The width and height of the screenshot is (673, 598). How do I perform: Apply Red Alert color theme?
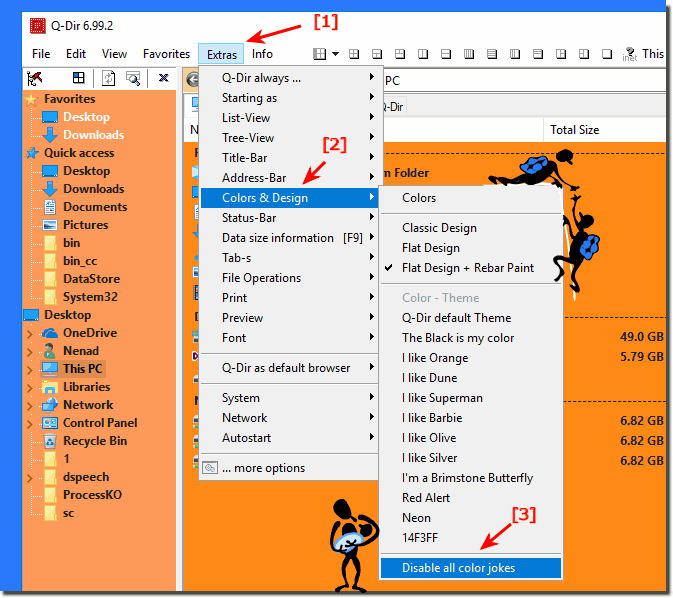471,498
